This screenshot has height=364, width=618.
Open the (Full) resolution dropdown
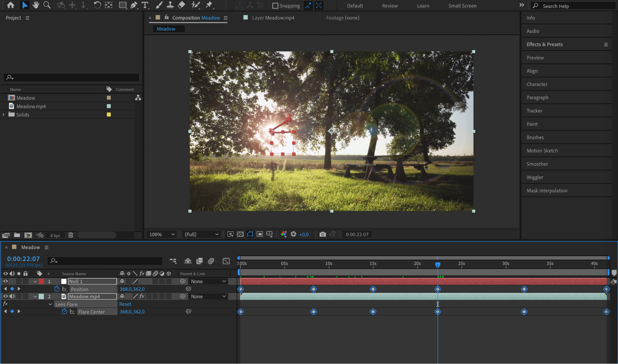click(201, 234)
